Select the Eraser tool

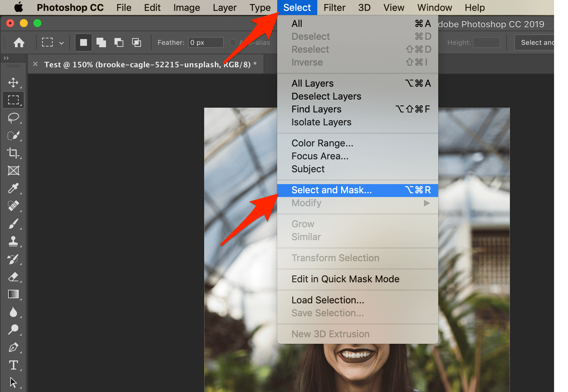pyautogui.click(x=13, y=277)
